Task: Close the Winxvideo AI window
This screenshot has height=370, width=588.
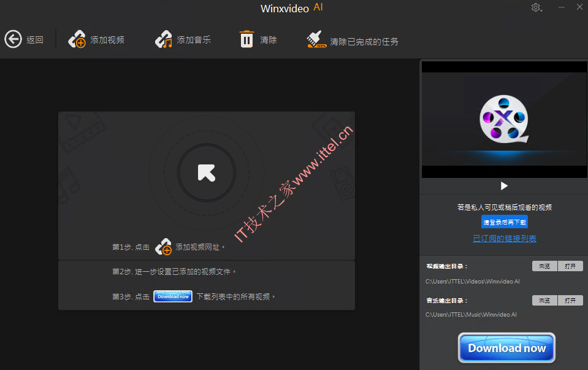Action: click(579, 7)
